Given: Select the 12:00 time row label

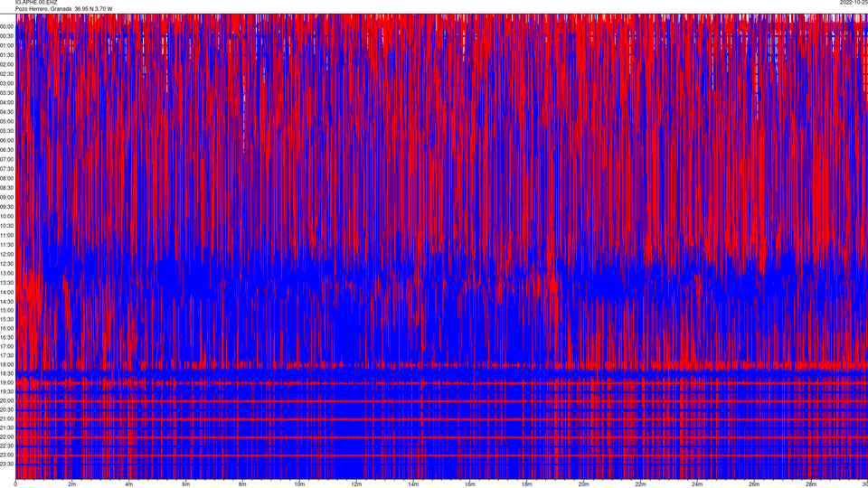Looking at the screenshot, I should pyautogui.click(x=6, y=255).
